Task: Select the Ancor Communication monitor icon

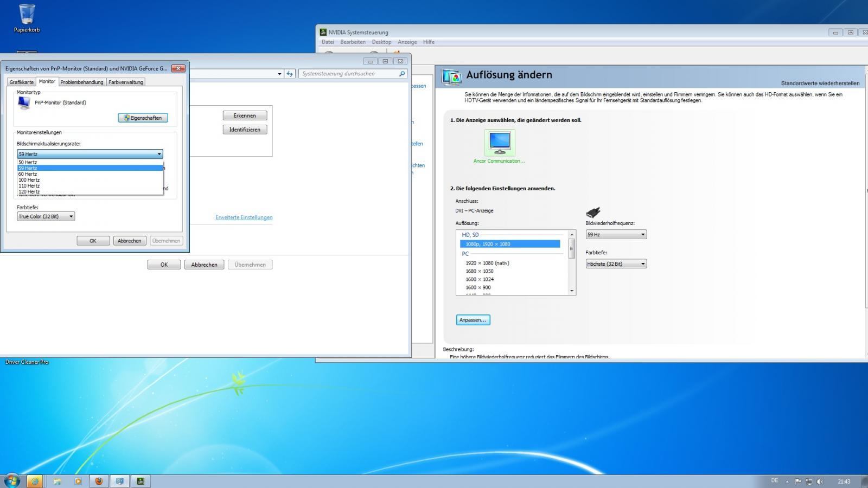Action: pyautogui.click(x=499, y=142)
